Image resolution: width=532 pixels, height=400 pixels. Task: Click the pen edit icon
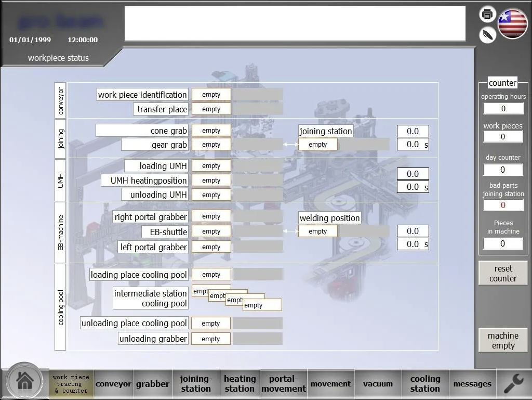487,35
